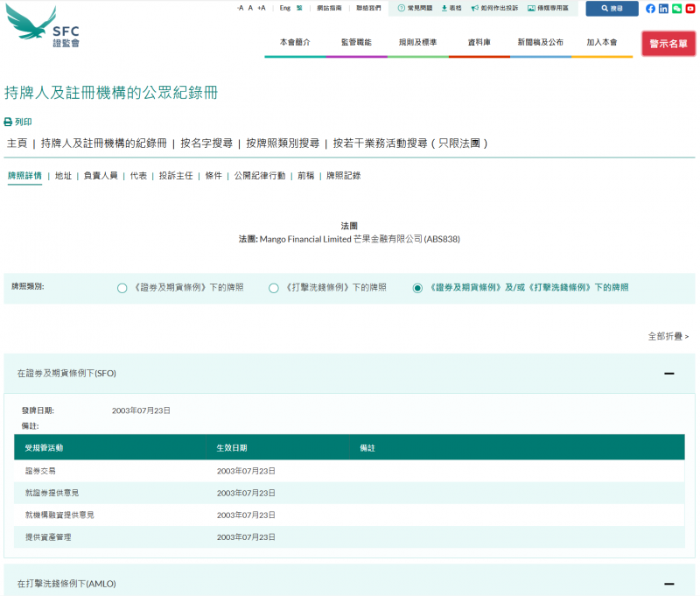Viewport: 700px width, 596px height.
Task: Open 聯絡我們 contact us
Action: pyautogui.click(x=368, y=8)
